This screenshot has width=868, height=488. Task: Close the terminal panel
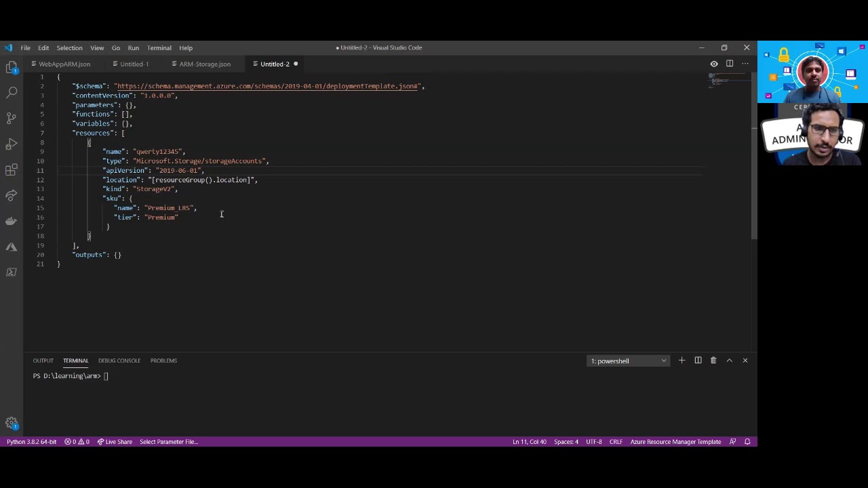(x=745, y=361)
